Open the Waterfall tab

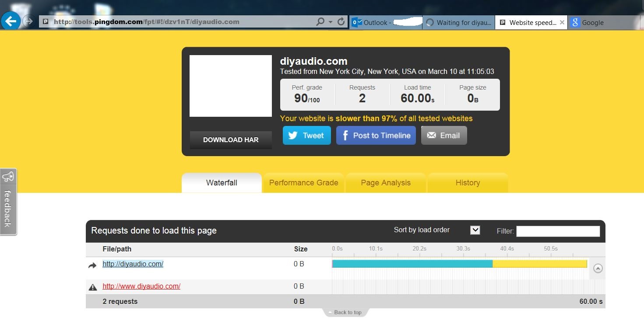tap(222, 183)
